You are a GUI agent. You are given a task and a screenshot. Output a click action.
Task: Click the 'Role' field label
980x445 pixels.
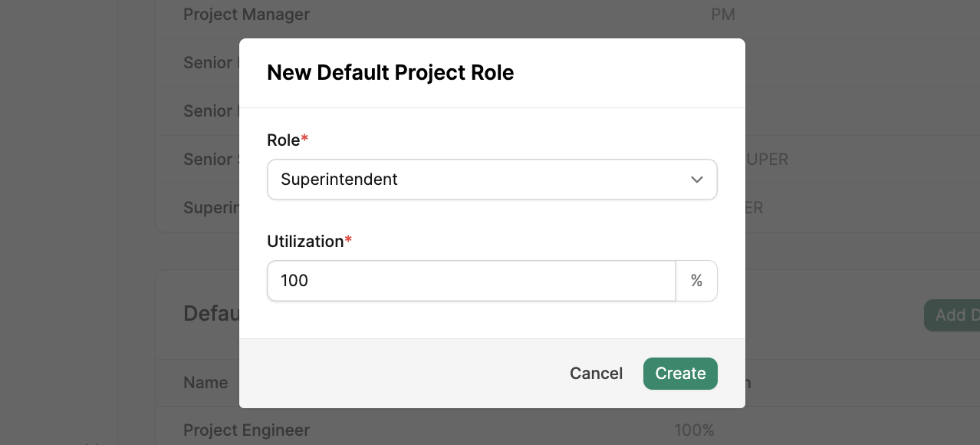(x=283, y=140)
